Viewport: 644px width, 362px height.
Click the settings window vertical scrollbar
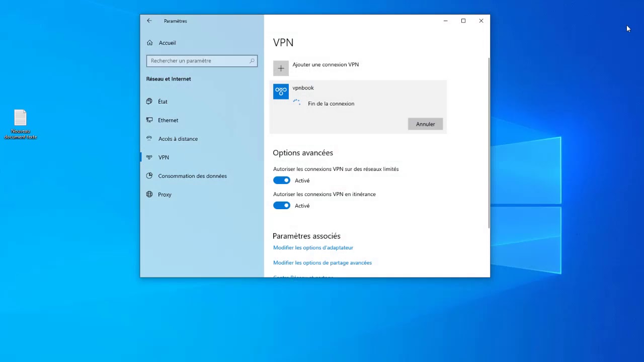coord(489,143)
